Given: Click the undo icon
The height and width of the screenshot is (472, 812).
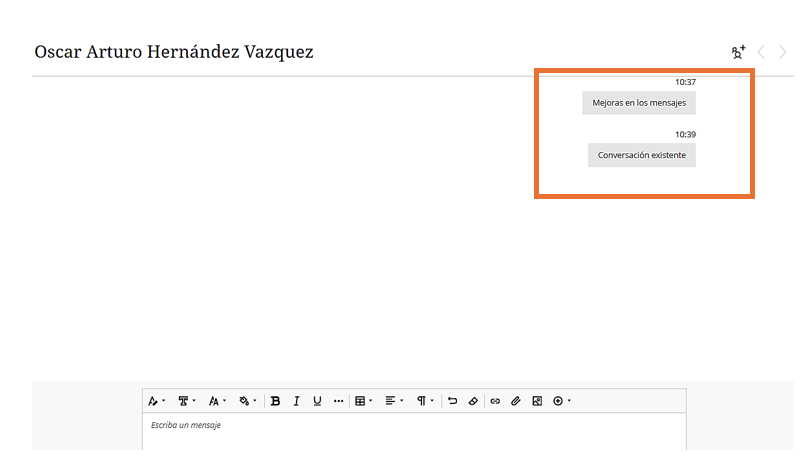Looking at the screenshot, I should click(x=452, y=401).
